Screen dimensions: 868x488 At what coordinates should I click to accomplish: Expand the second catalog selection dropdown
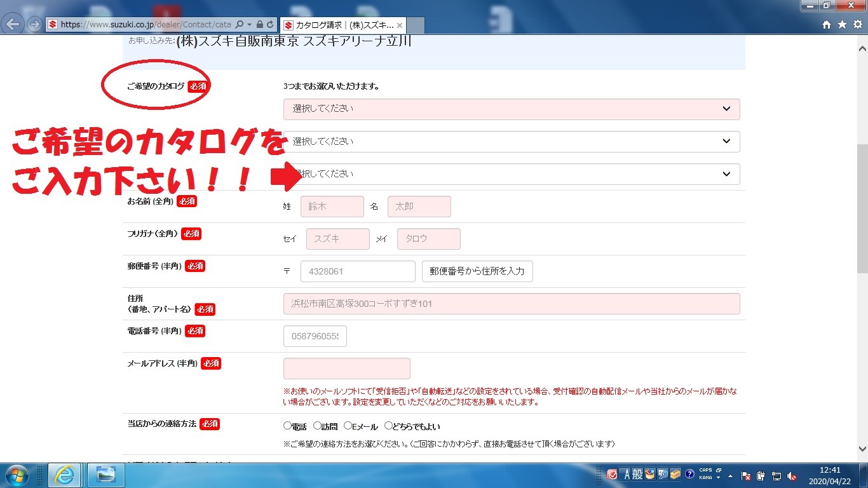pos(511,141)
